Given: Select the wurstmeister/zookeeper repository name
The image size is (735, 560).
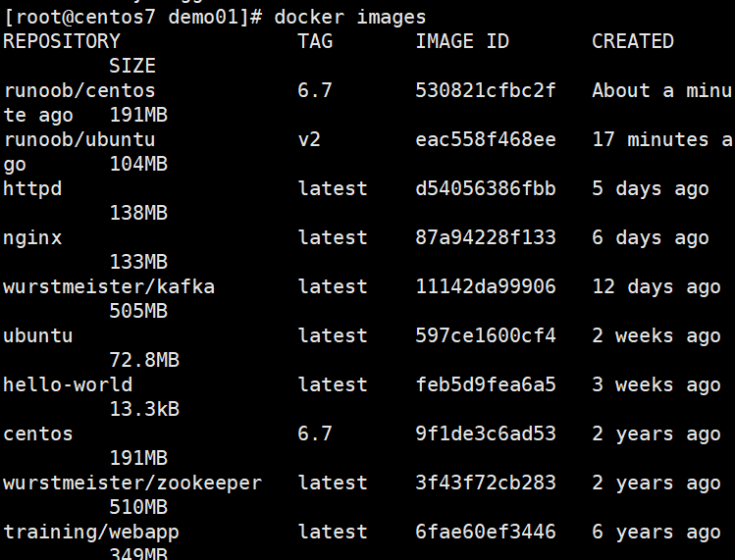Looking at the screenshot, I should 132,484.
